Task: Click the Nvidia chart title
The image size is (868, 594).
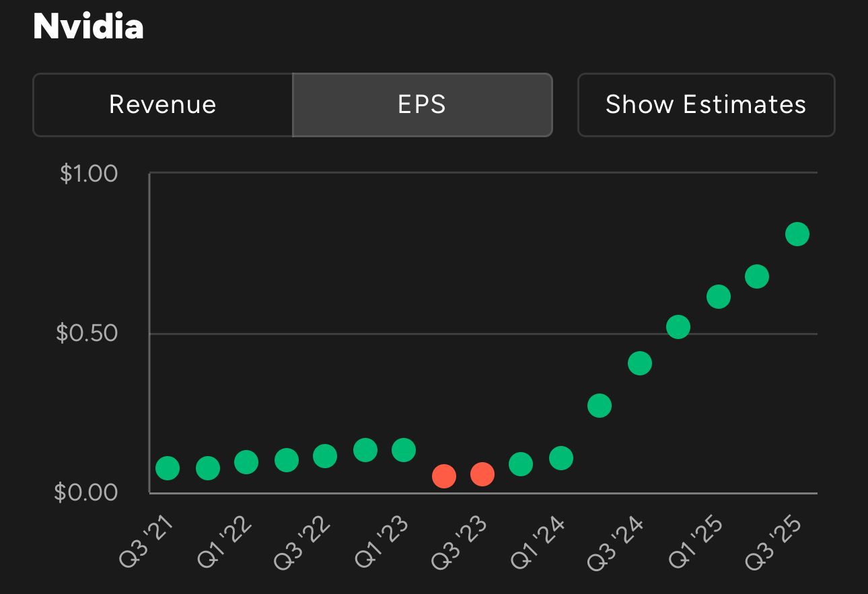Action: [88, 27]
